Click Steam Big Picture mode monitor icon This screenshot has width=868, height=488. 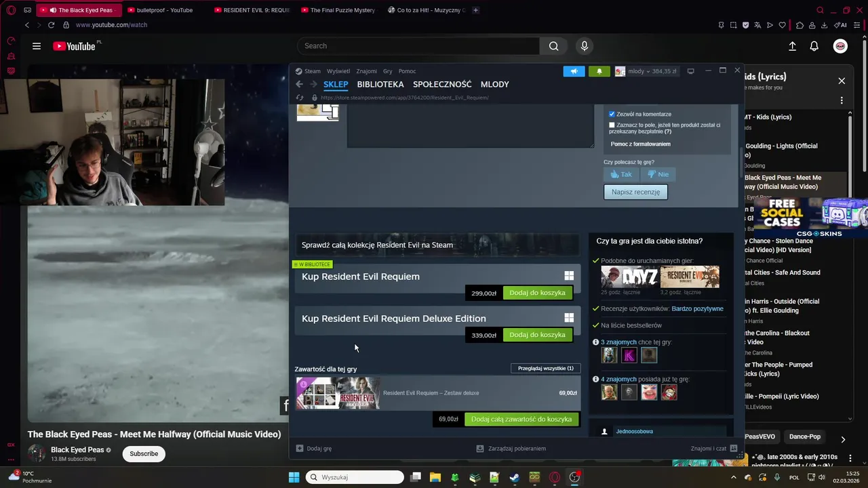click(690, 71)
